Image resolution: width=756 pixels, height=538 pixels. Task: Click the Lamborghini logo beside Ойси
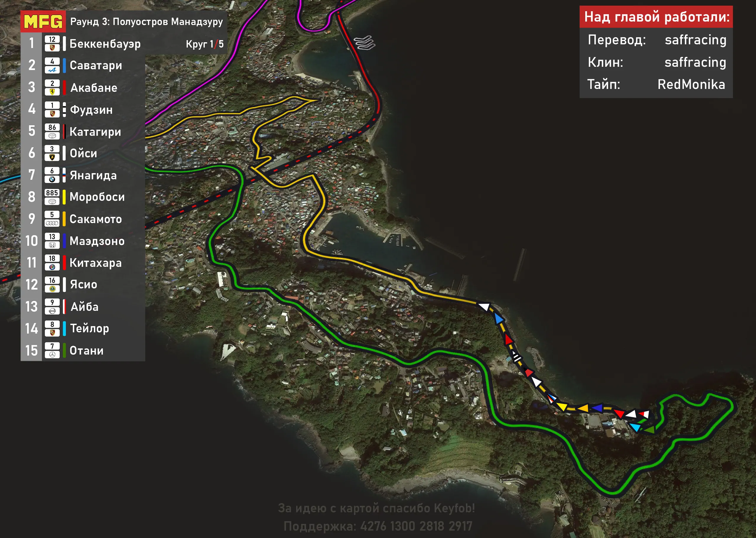(x=52, y=157)
